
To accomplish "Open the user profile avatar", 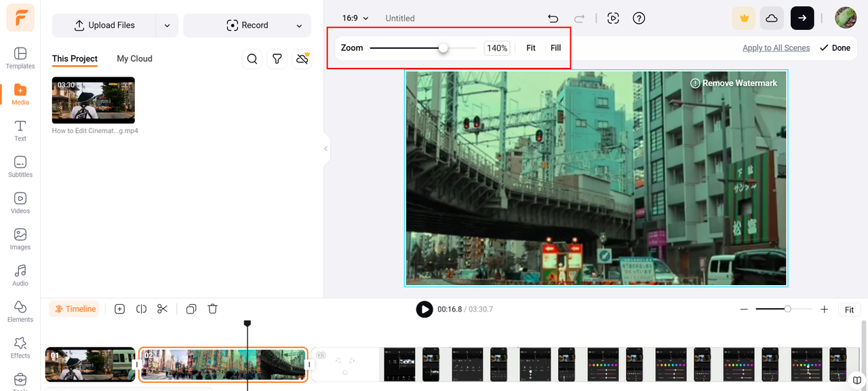I will click(846, 18).
